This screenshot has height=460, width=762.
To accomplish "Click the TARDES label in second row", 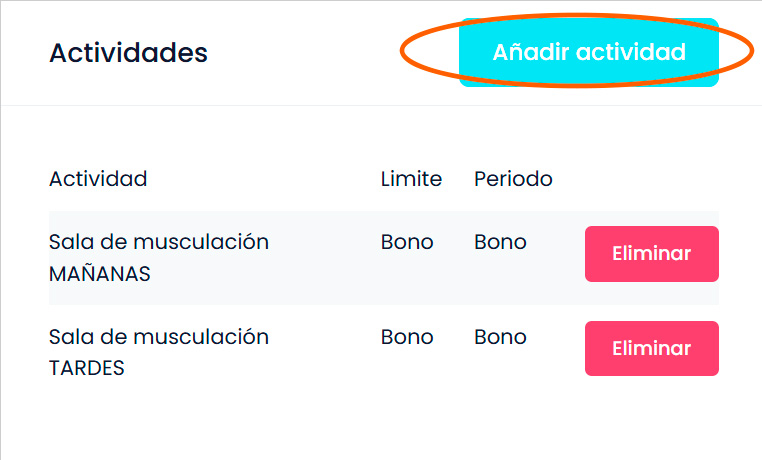I will [87, 368].
